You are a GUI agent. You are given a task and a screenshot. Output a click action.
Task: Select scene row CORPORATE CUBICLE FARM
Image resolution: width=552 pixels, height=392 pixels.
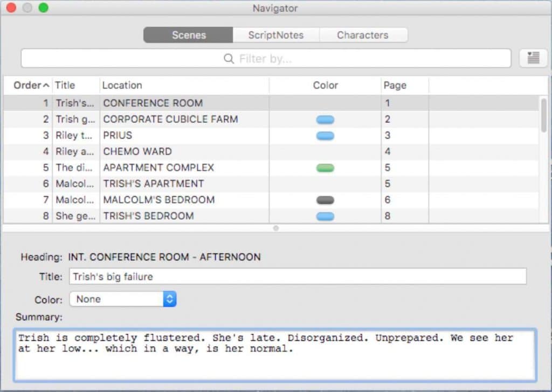tap(271, 119)
